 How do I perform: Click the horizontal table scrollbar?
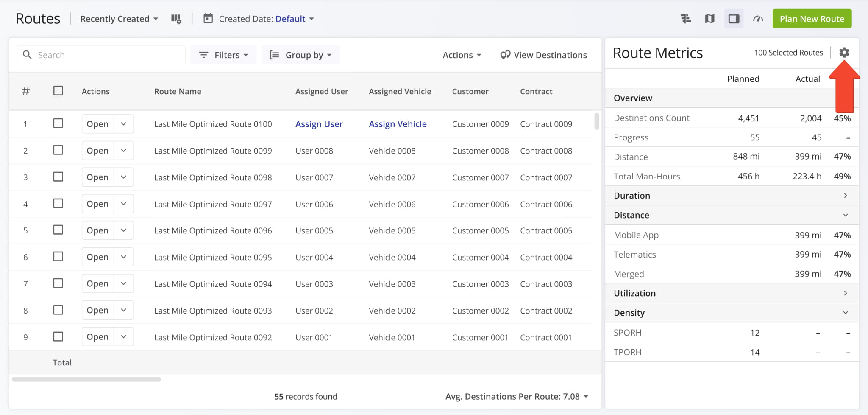(x=86, y=379)
